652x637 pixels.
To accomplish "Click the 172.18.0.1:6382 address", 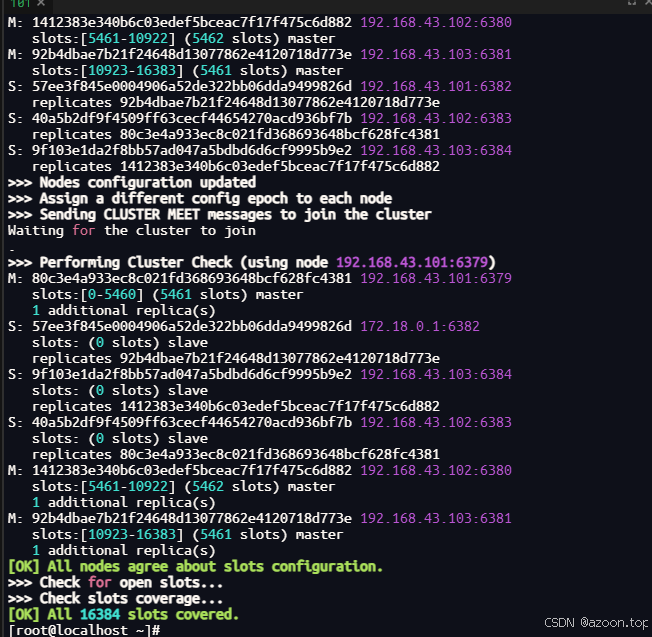I will coord(420,326).
